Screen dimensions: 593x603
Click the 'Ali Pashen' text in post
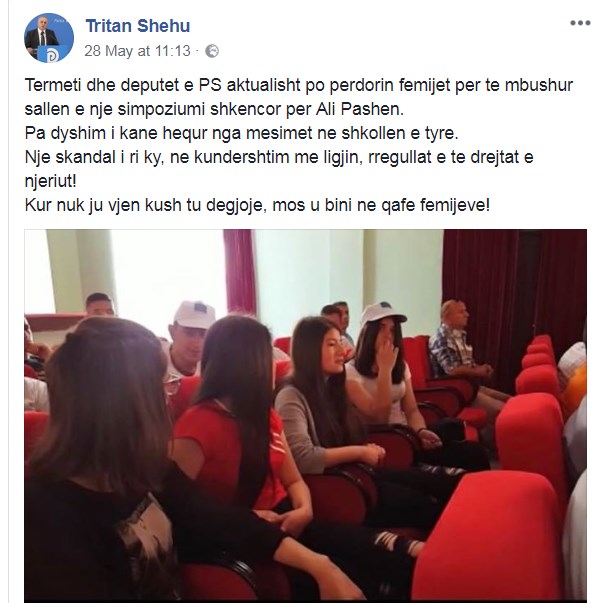click(x=359, y=109)
